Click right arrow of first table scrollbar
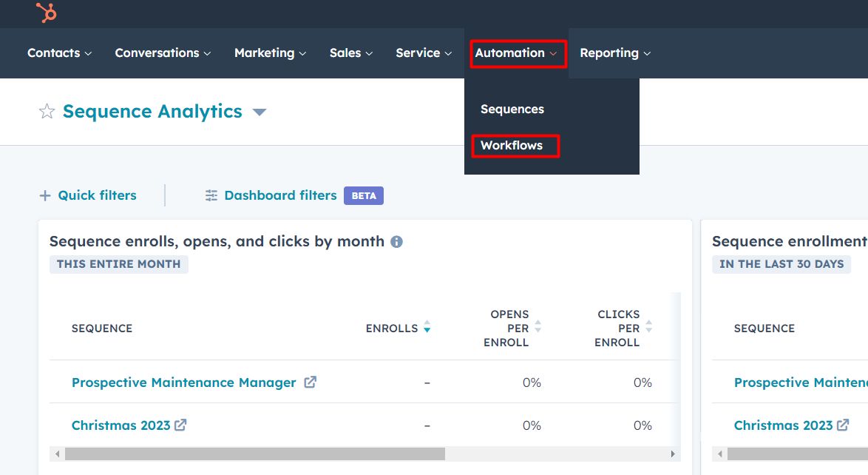 click(673, 454)
